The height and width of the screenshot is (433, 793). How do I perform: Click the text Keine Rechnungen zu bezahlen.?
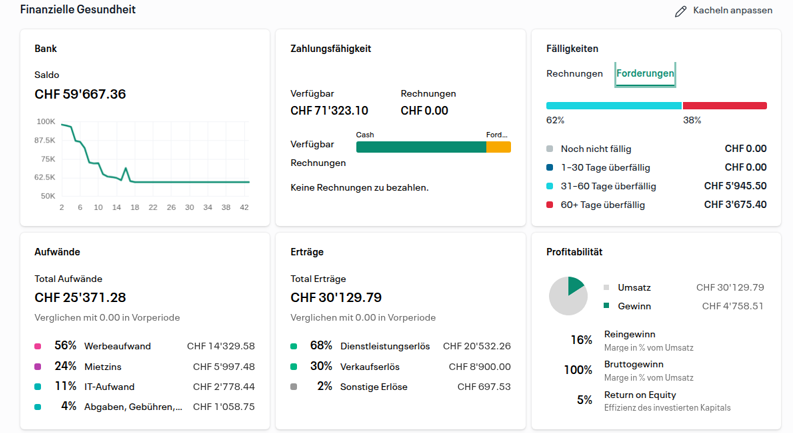359,188
